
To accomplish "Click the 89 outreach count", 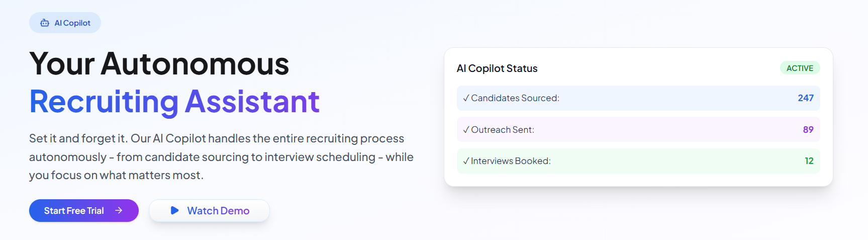I will pyautogui.click(x=808, y=130).
